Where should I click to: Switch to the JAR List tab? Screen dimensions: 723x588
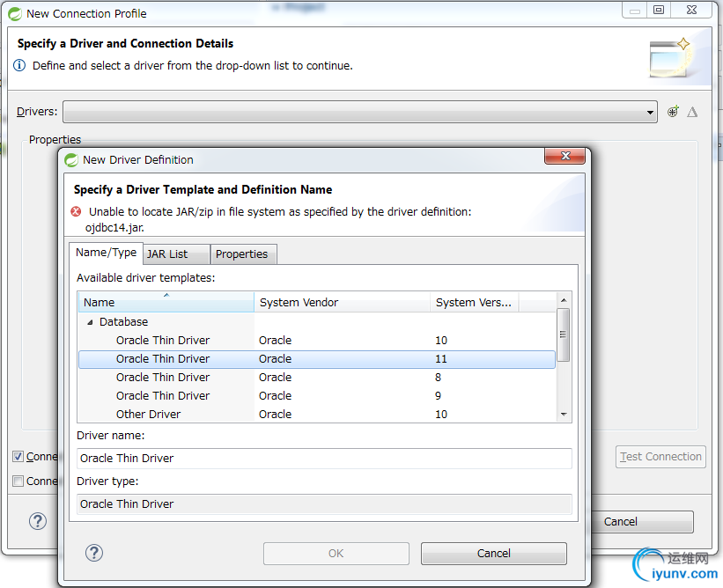[x=177, y=254]
